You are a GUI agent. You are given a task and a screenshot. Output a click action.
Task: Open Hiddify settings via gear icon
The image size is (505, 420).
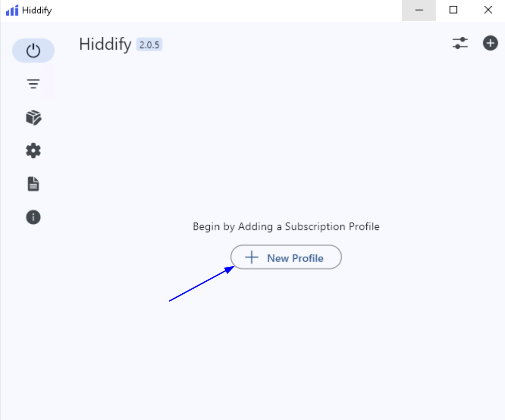[33, 150]
